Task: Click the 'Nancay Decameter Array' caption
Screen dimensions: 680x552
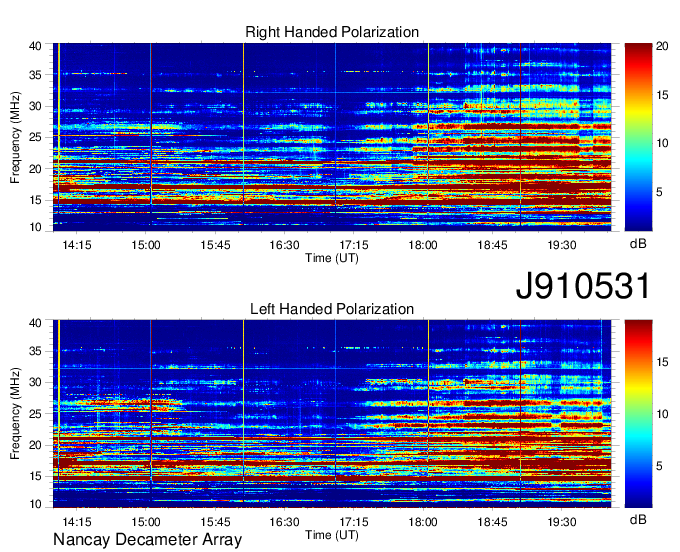Action: 147,539
